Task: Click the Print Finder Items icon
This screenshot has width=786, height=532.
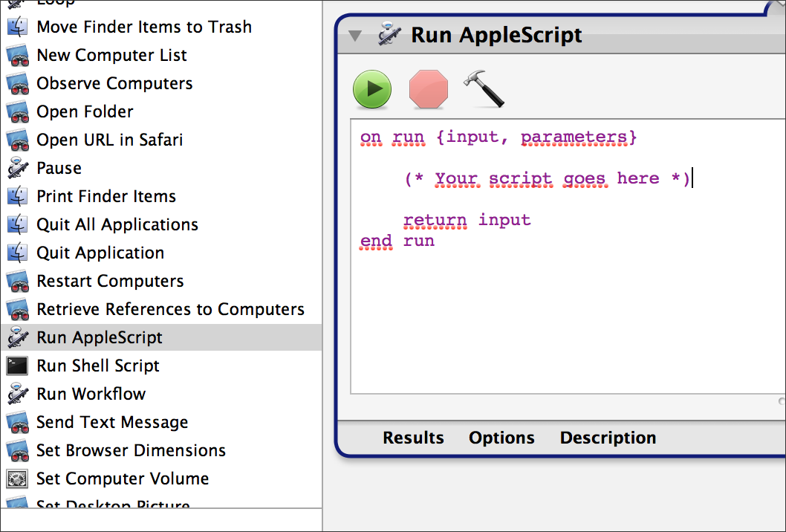Action: [x=18, y=196]
